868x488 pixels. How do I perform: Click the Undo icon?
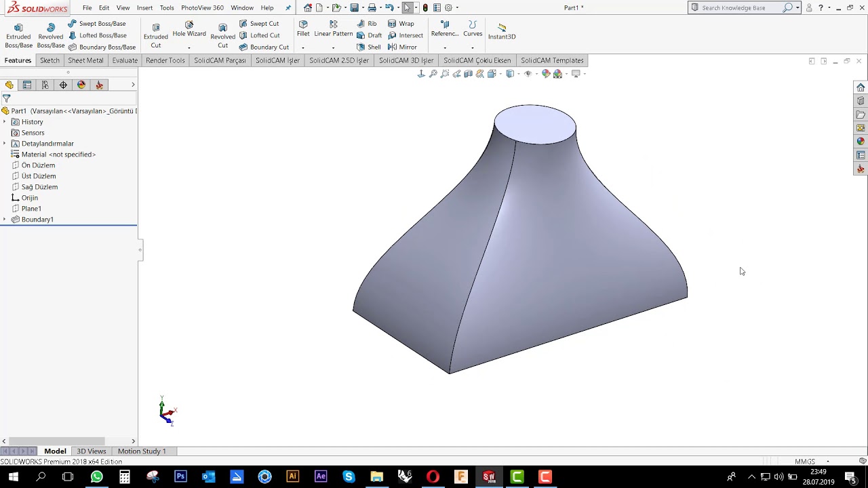point(389,7)
